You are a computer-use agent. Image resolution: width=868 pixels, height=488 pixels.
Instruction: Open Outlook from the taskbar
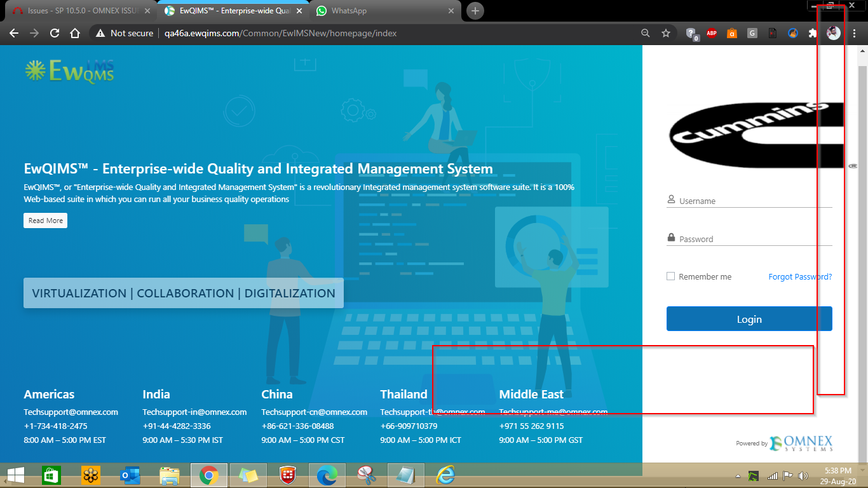(130, 475)
